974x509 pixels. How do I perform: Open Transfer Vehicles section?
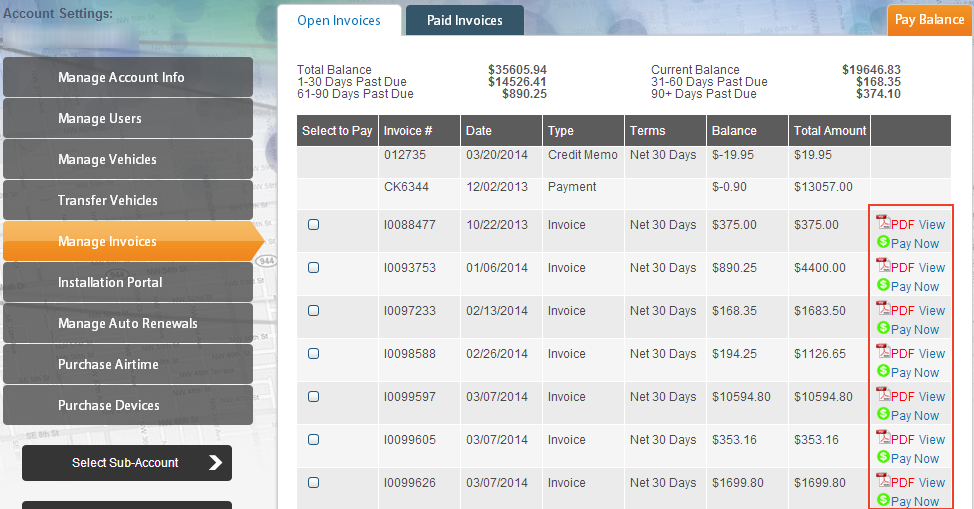[128, 200]
